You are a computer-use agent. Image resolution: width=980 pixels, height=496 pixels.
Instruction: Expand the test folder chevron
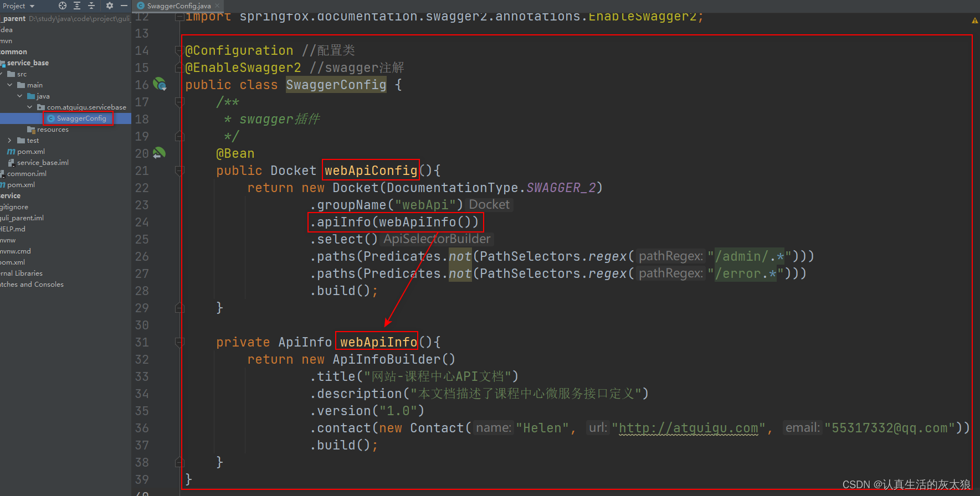coord(10,140)
